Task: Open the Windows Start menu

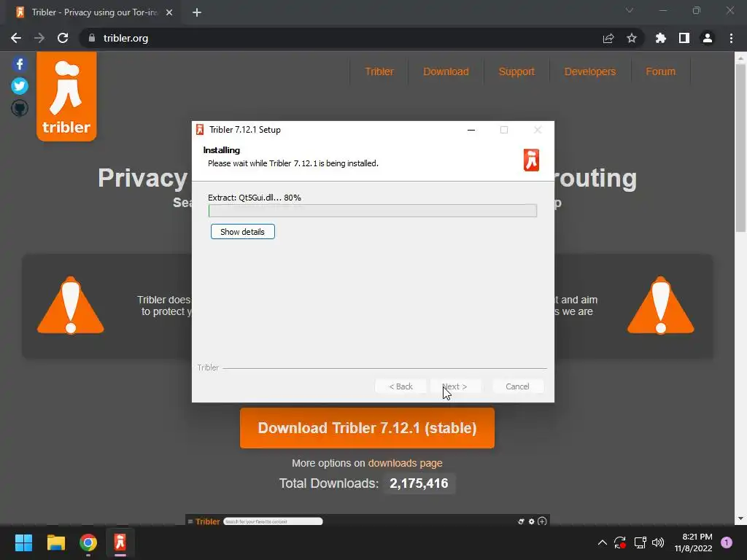Action: 23,542
